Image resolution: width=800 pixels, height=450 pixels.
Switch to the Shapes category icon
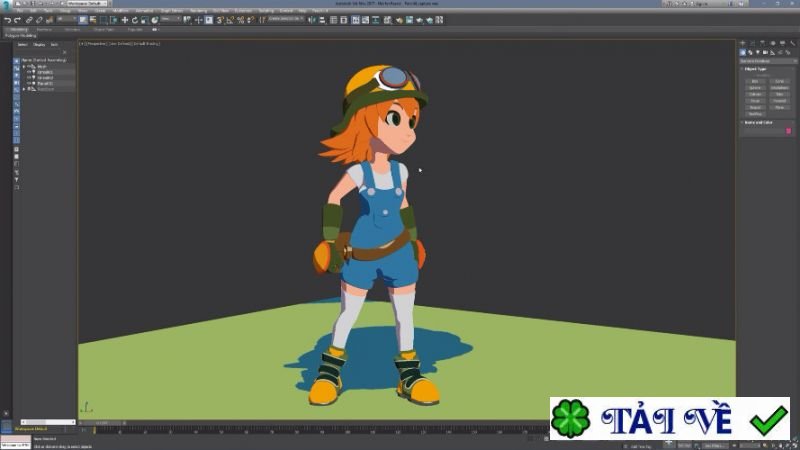click(749, 52)
